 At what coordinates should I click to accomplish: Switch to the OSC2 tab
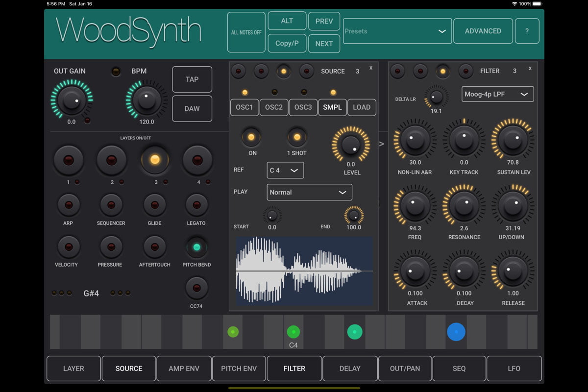pos(274,107)
